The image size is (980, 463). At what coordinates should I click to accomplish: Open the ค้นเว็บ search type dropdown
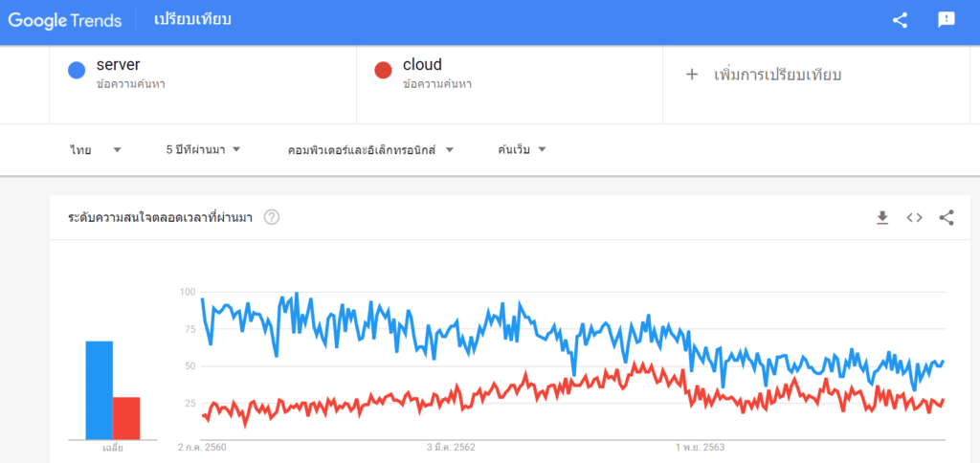(x=522, y=150)
